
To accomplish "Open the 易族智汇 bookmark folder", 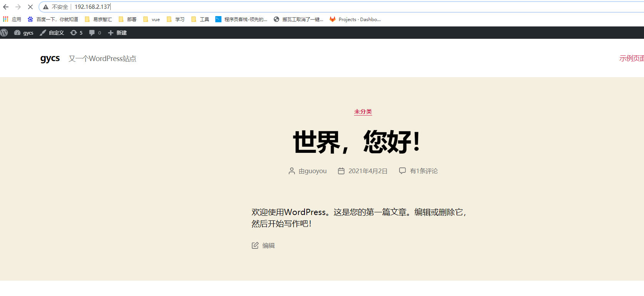I will (x=98, y=19).
